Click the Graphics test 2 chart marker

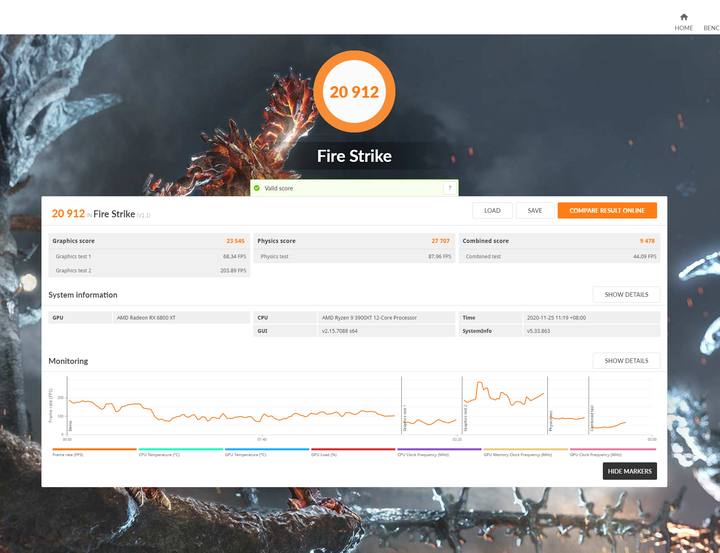point(465,418)
